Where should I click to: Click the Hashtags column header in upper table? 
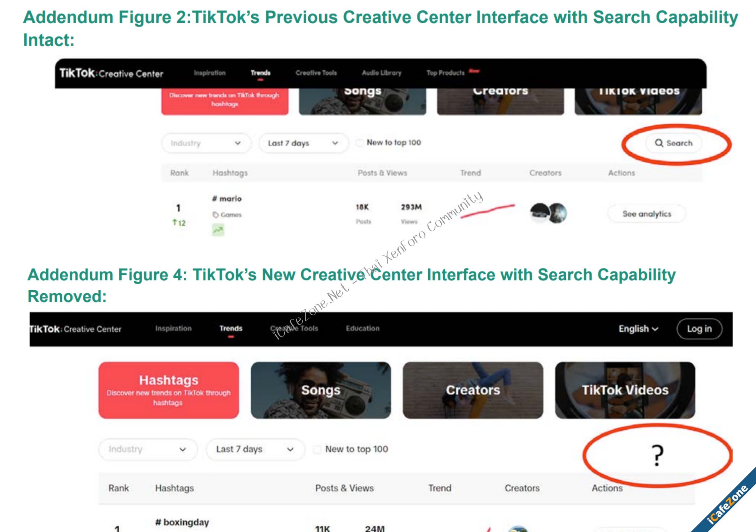(230, 173)
